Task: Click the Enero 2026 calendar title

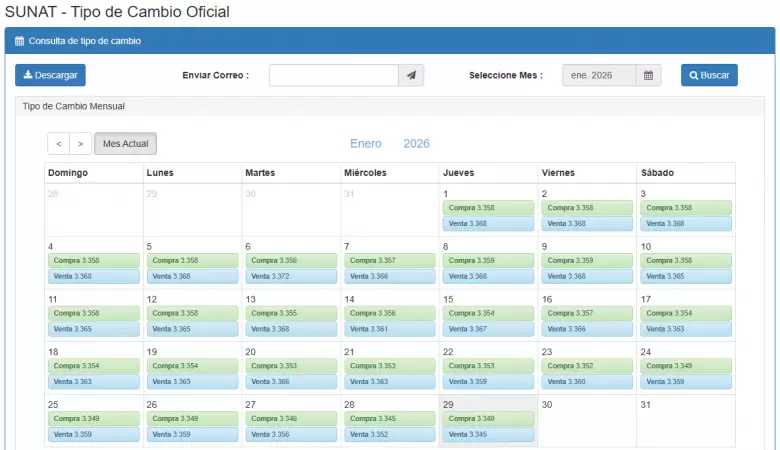Action: (390, 144)
